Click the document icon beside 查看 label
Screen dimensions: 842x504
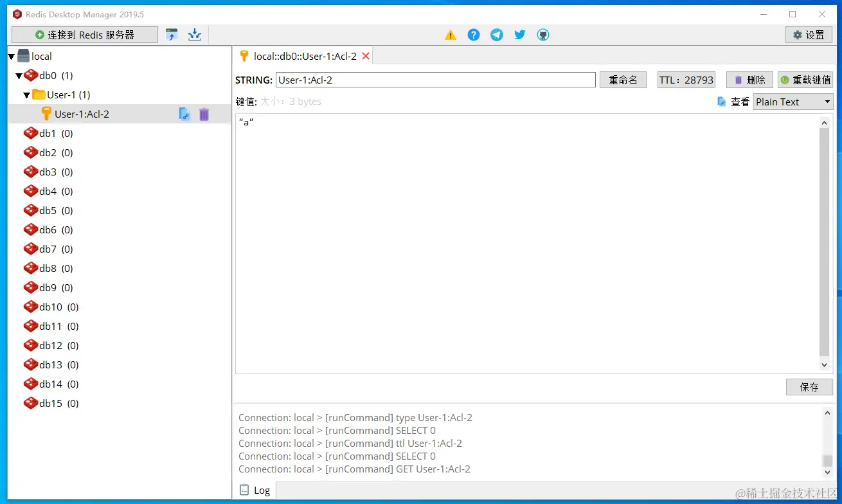click(722, 102)
